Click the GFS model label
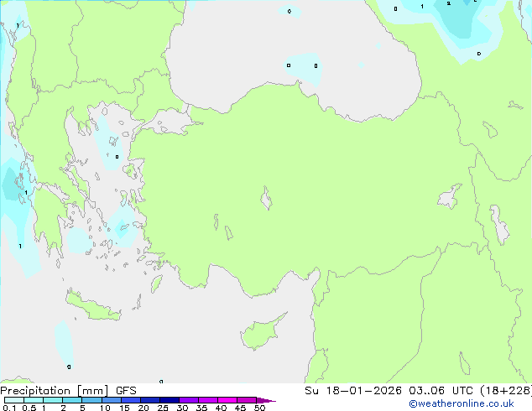Screen dimensions: 532x411 126,391
